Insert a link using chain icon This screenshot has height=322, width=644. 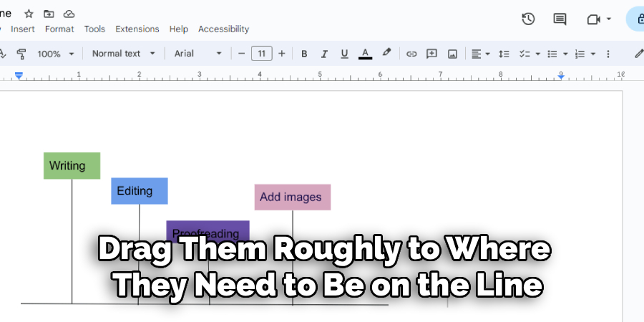click(411, 54)
